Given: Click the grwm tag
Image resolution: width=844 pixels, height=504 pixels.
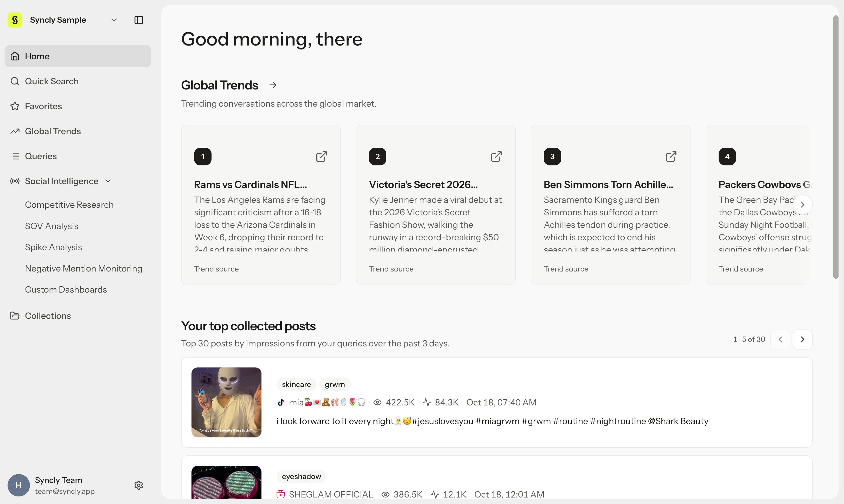Looking at the screenshot, I should [335, 384].
